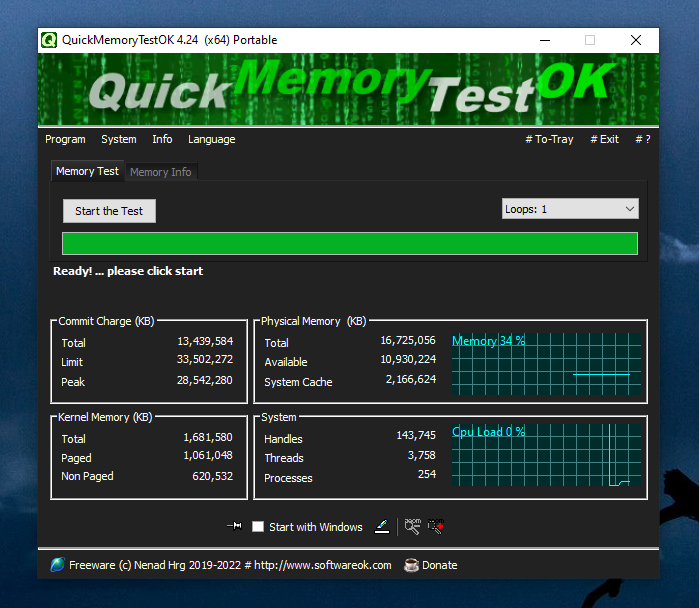The image size is (699, 608).
Task: Click the QuickMemoryTestOK banner image
Action: (x=348, y=89)
